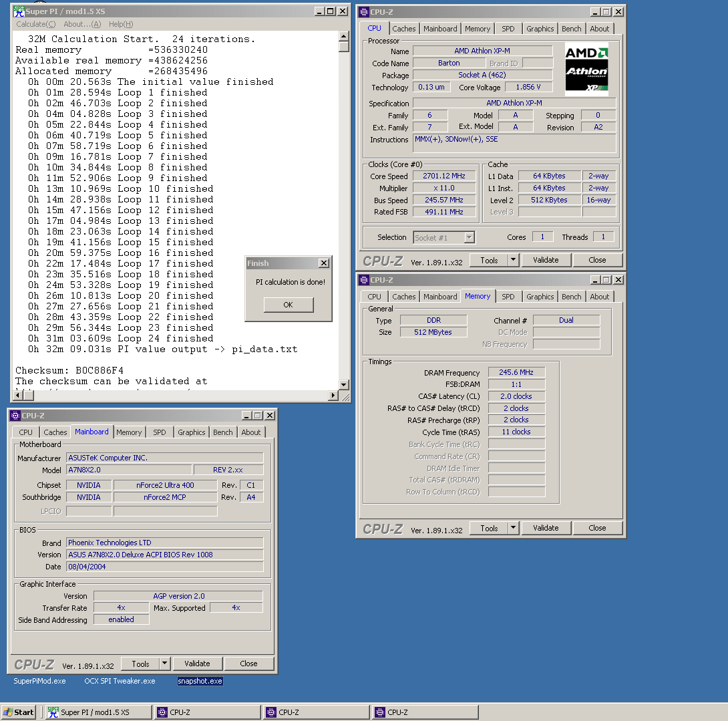Click the CAS# Latency value 2.0 clocks
Screen dimensions: 728x721
click(516, 397)
